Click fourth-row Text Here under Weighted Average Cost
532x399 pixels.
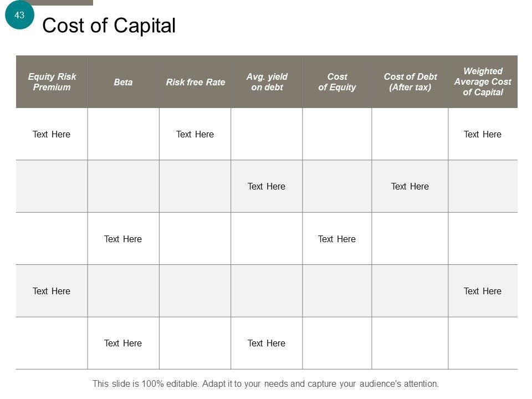click(483, 291)
